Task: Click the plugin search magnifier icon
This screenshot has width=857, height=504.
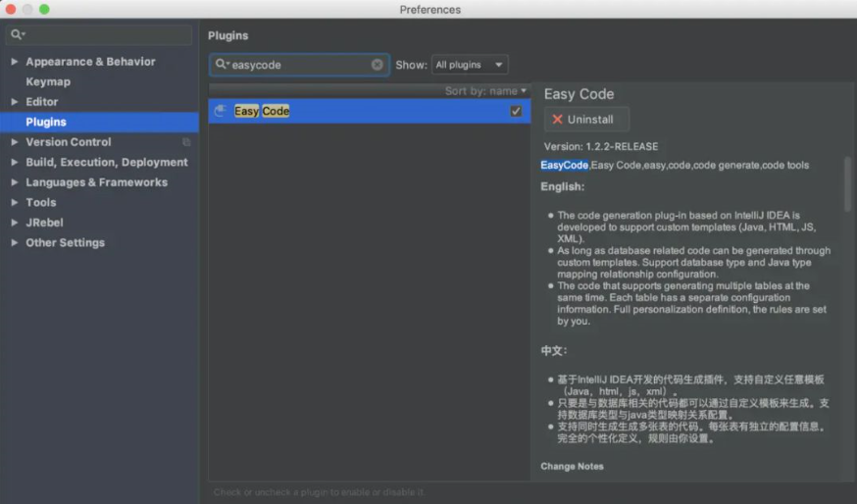Action: click(x=221, y=64)
